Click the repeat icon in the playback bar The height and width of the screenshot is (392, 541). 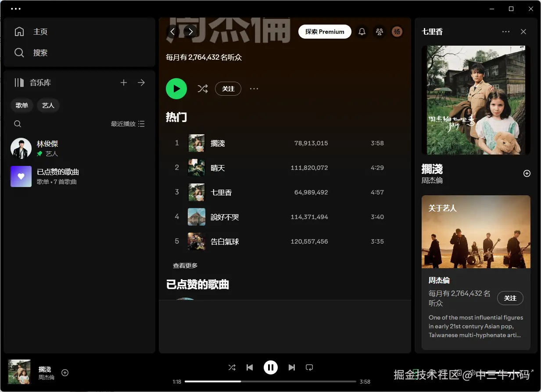tap(309, 367)
